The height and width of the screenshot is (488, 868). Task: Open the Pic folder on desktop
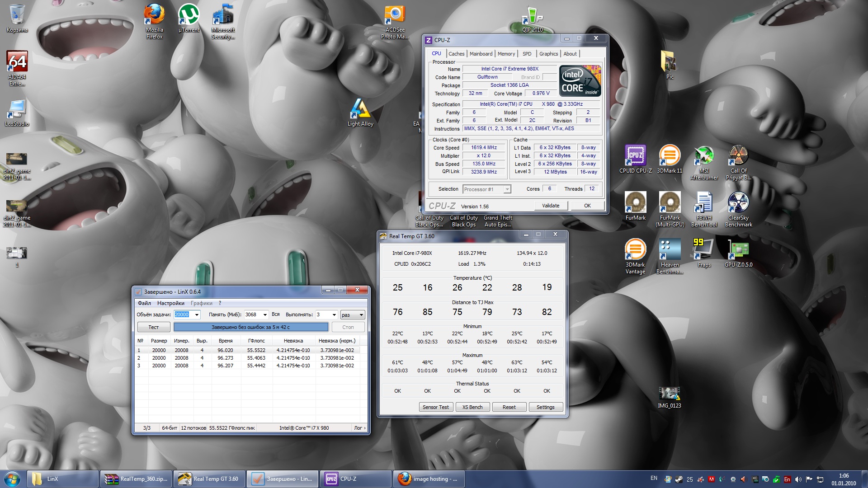pos(670,65)
